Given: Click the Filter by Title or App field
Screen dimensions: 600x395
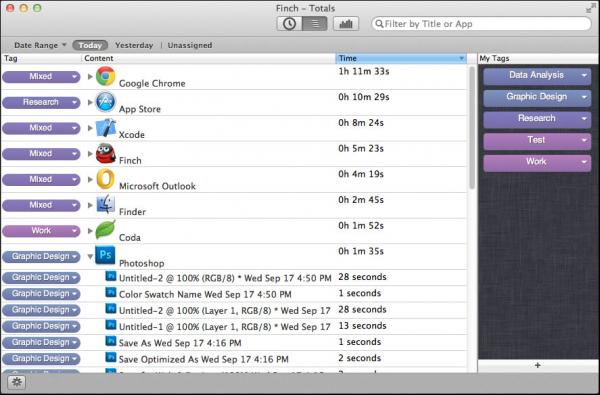Looking at the screenshot, I should coord(481,24).
